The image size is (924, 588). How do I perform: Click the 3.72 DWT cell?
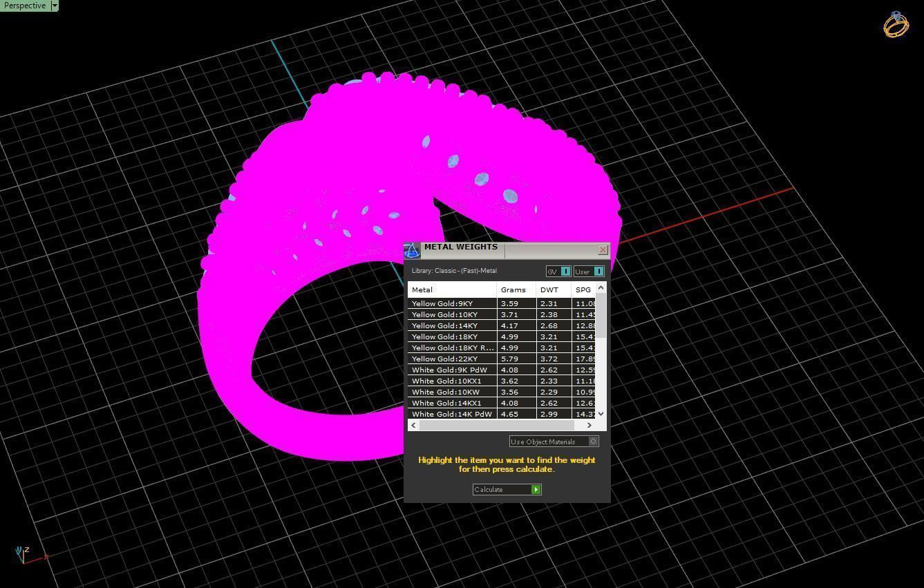(554, 359)
